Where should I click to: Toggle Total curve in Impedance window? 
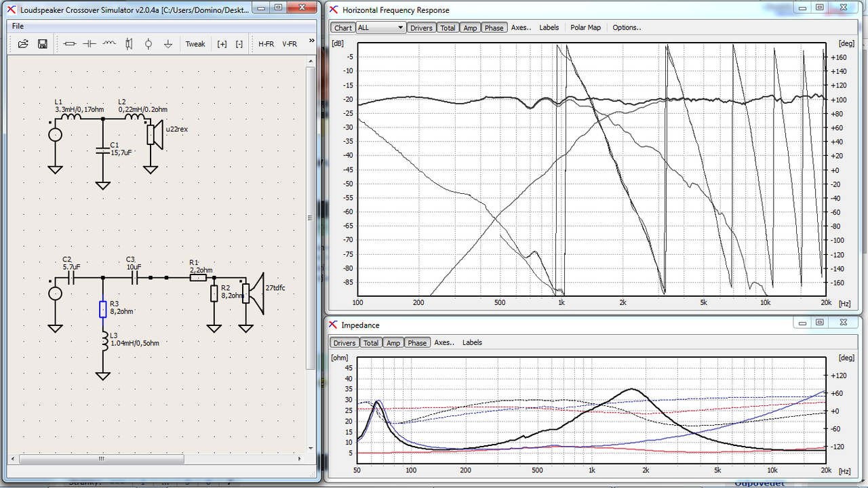coord(371,343)
